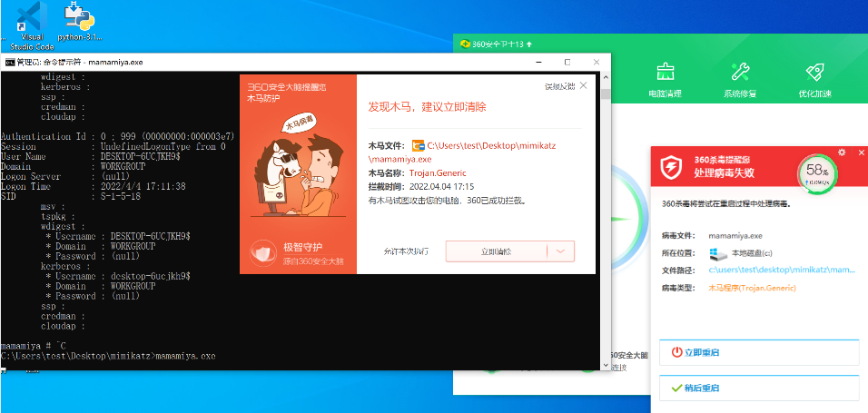Click the shield icon in the 360杀毒提醒 header
This screenshot has width=868, height=413.
[x=671, y=167]
